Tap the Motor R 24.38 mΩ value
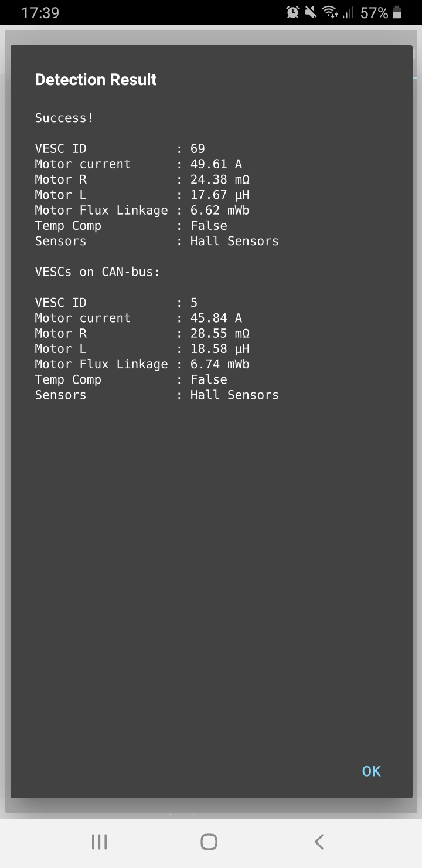The image size is (422, 868). (220, 179)
